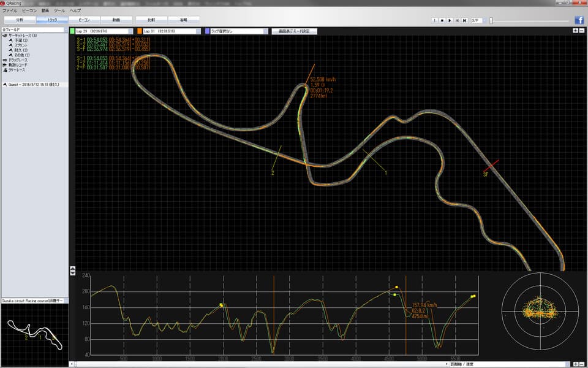
Task: Open the Suzuka circuit course dropdown
Action: pyautogui.click(x=34, y=301)
